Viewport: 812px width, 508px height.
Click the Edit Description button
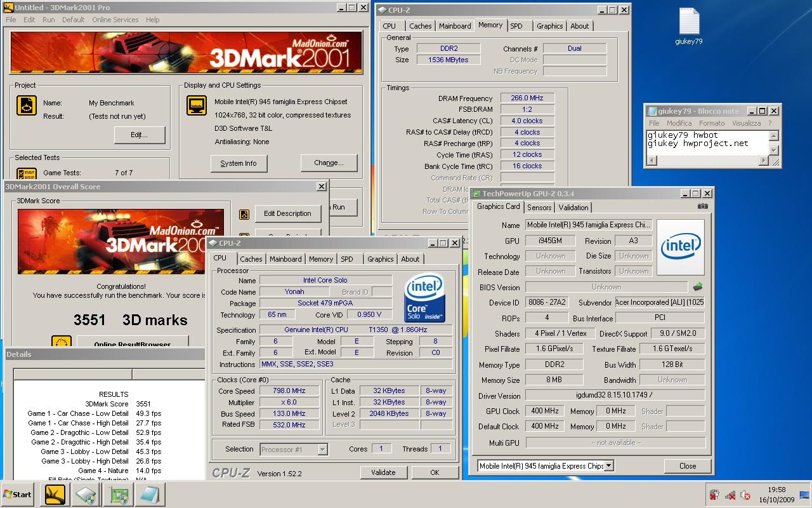point(287,214)
